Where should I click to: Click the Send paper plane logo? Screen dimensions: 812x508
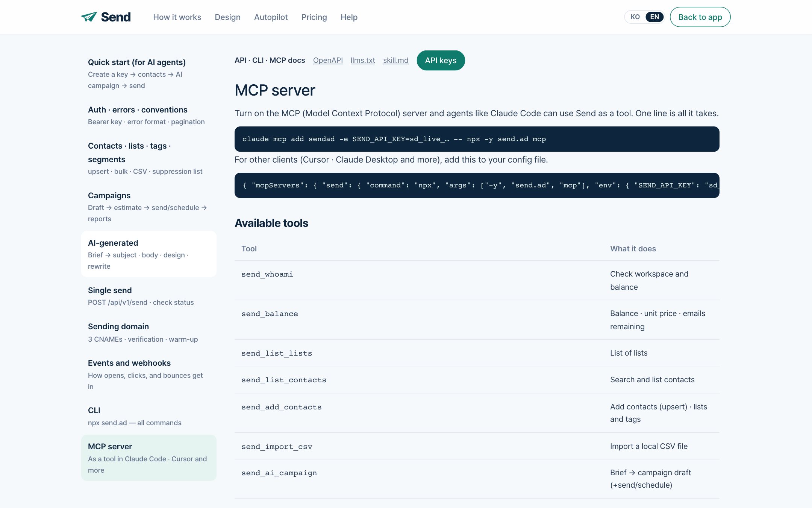pyautogui.click(x=106, y=17)
